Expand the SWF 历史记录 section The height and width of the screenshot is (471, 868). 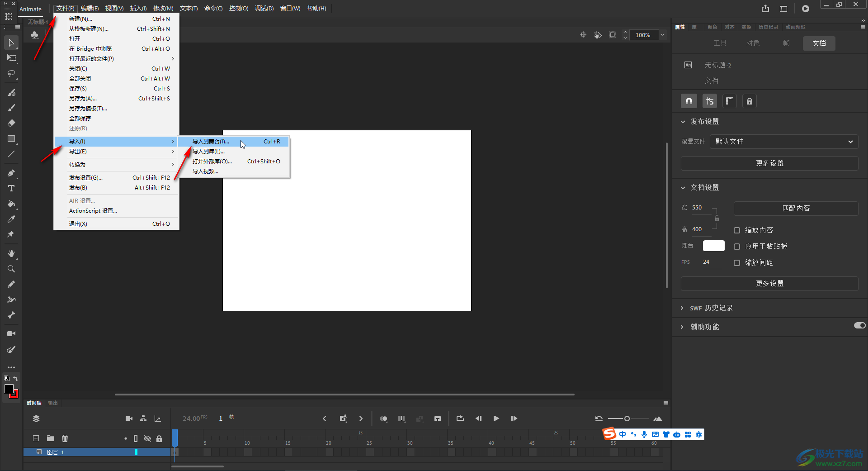tap(682, 308)
